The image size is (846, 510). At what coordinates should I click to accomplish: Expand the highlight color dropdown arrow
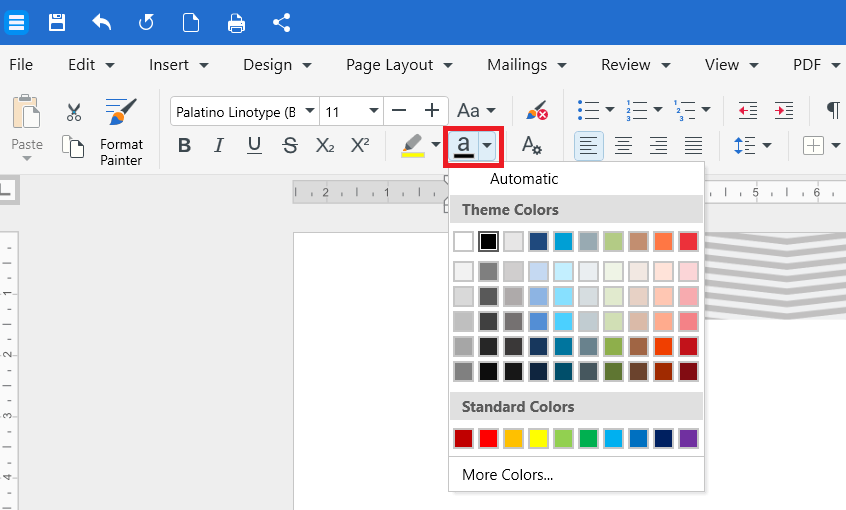[436, 145]
